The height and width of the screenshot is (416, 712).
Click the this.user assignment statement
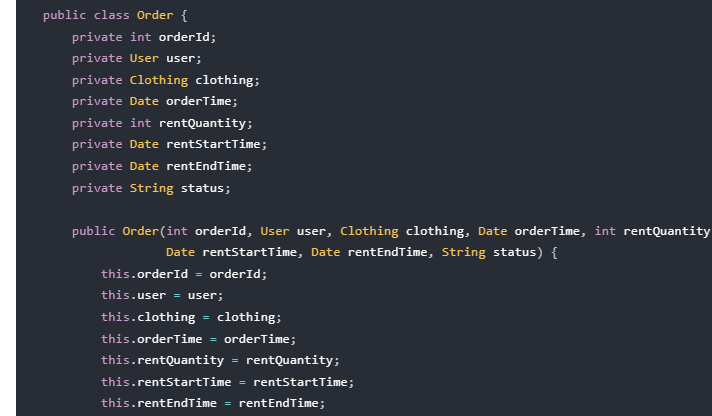[162, 296]
